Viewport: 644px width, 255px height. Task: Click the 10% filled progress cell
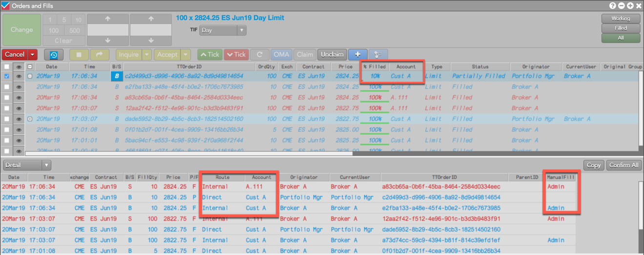[x=375, y=77]
